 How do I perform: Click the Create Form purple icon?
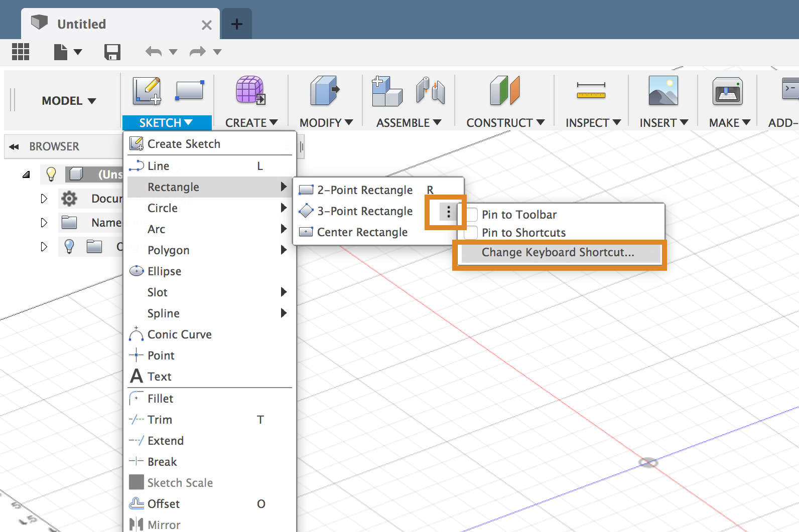[x=250, y=90]
